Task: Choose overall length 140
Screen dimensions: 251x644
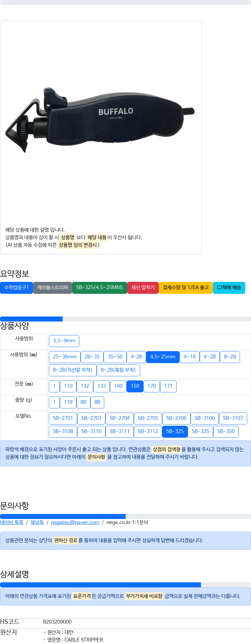Action: tap(118, 386)
